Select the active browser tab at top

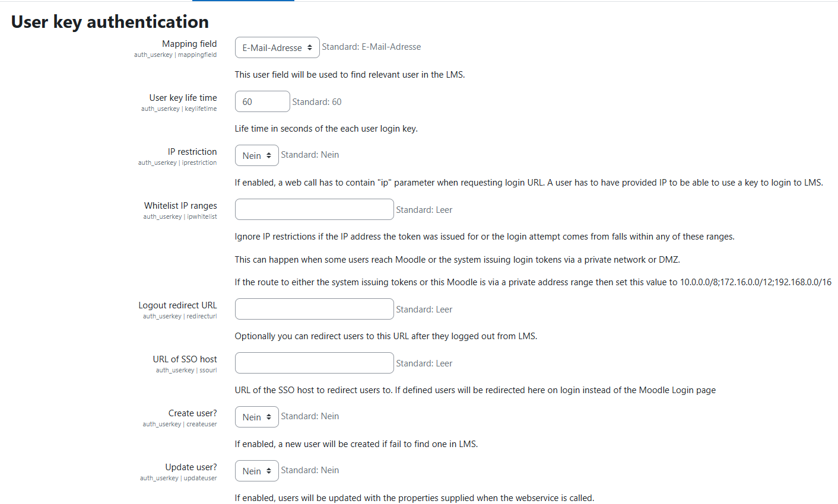tap(243, 2)
